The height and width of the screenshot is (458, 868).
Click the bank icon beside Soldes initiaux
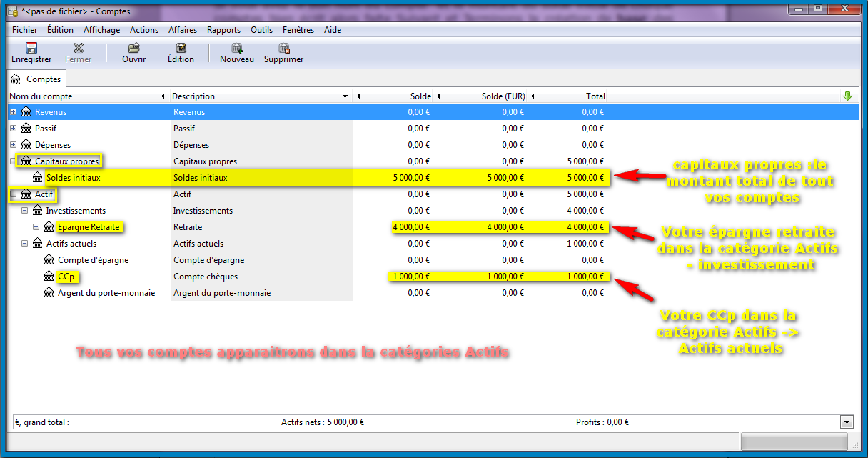pyautogui.click(x=38, y=178)
